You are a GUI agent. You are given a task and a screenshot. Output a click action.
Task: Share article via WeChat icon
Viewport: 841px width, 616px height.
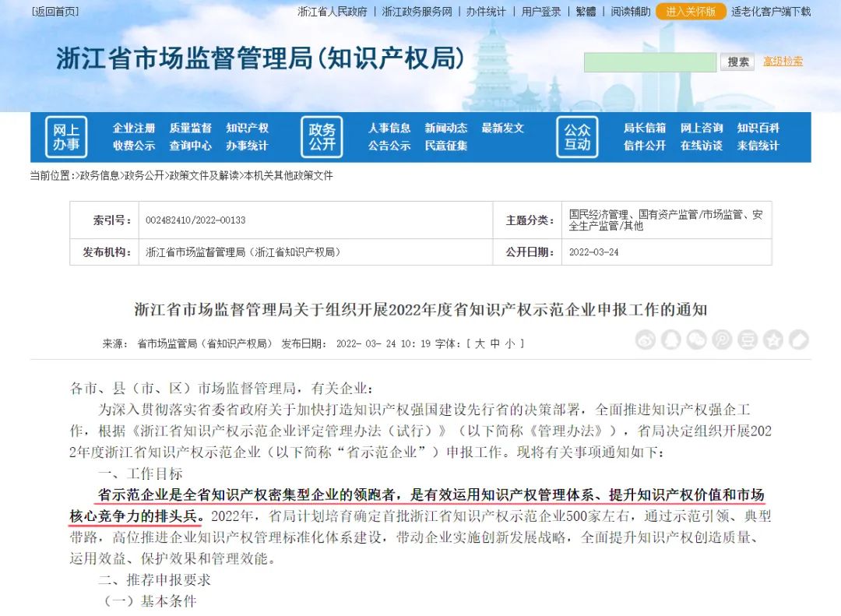pyautogui.click(x=697, y=340)
